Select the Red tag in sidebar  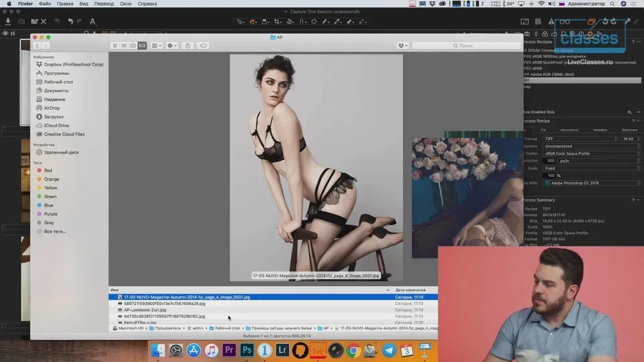click(48, 170)
